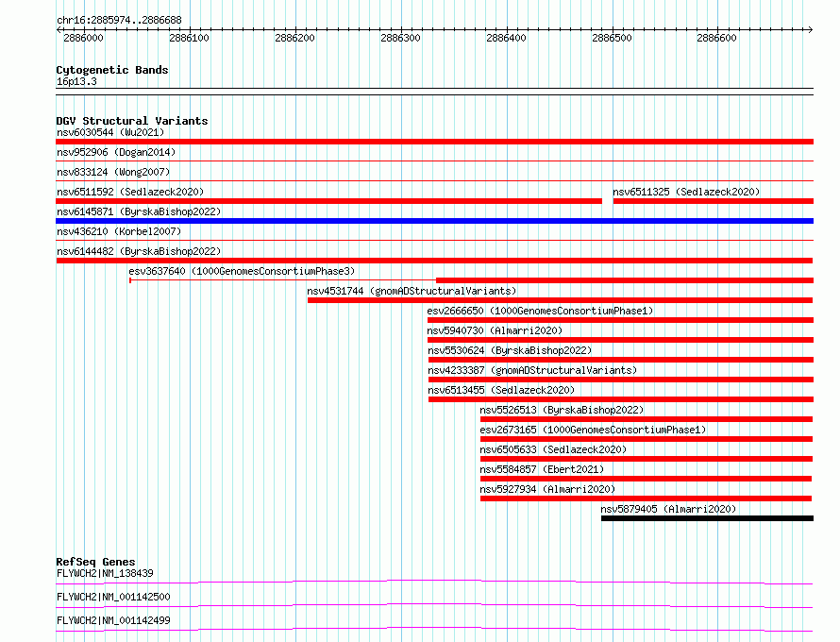Click the nsv5927934 red variant bar

pos(647,498)
